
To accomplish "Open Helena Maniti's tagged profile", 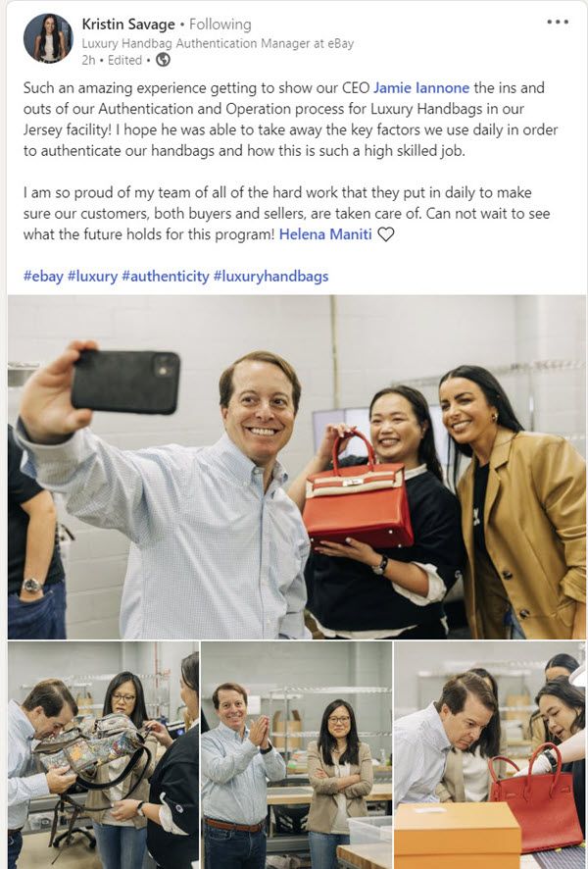I will [x=325, y=234].
